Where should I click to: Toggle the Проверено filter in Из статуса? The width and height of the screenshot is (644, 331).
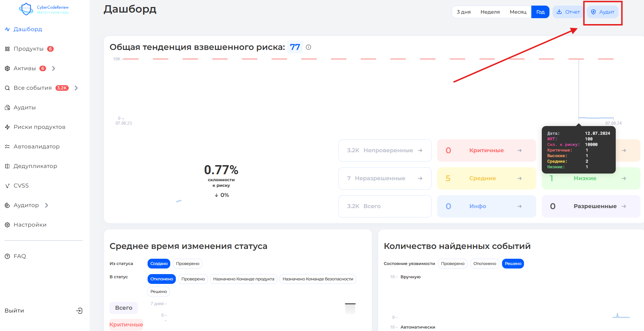pos(188,264)
